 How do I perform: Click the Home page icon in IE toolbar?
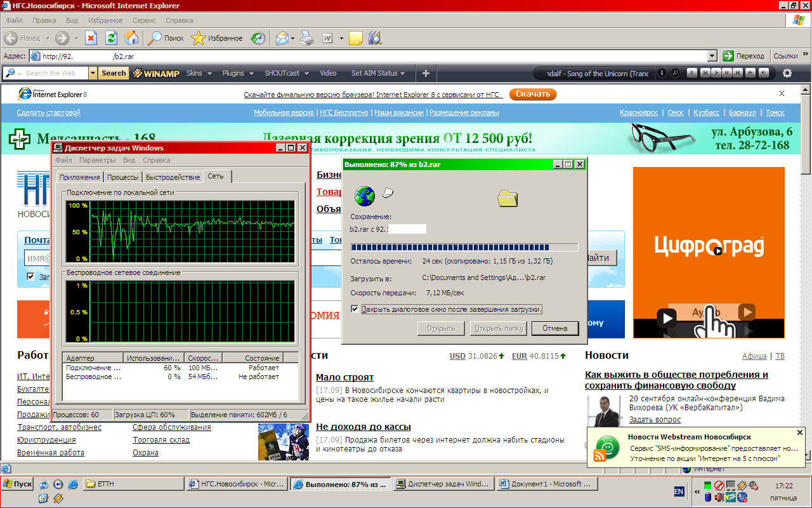tap(131, 38)
